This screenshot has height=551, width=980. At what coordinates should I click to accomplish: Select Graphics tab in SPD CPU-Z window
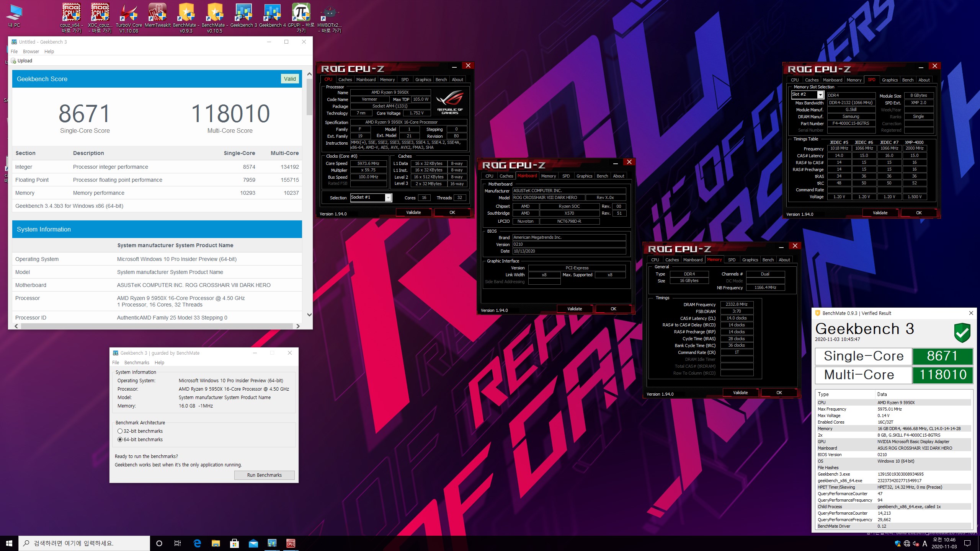click(x=889, y=80)
